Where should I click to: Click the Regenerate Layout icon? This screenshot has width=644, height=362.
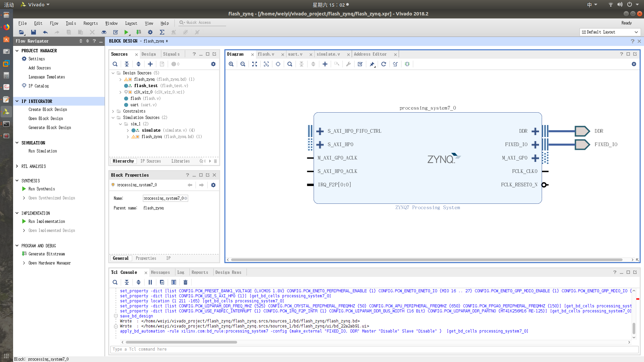(x=383, y=64)
